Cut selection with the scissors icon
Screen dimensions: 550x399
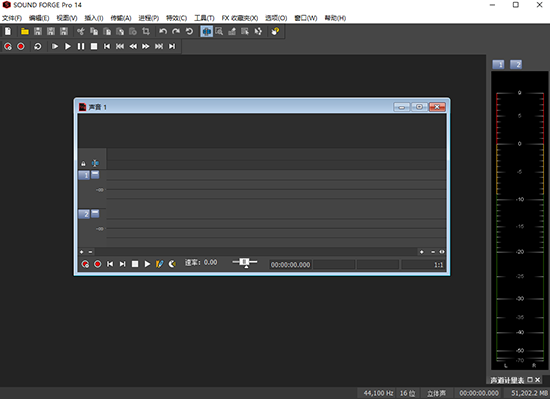point(81,32)
